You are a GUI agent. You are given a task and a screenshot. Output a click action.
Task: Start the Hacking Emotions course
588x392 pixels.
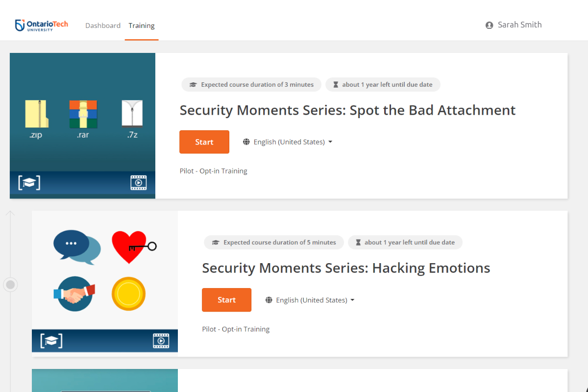(226, 300)
